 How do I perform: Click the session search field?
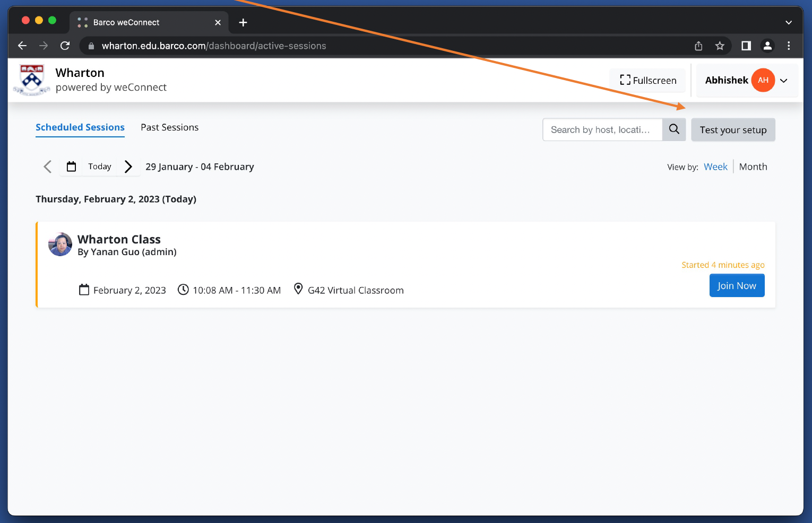pos(602,130)
